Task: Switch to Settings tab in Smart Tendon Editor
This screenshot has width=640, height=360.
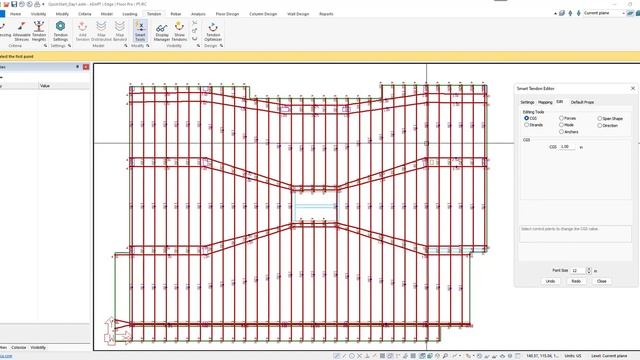Action: (x=527, y=102)
